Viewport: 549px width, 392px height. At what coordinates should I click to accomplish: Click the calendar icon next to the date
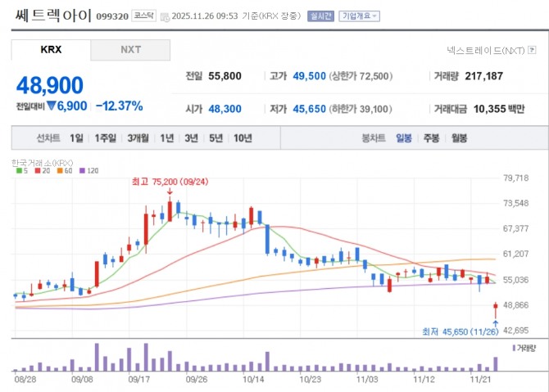pyautogui.click(x=166, y=16)
